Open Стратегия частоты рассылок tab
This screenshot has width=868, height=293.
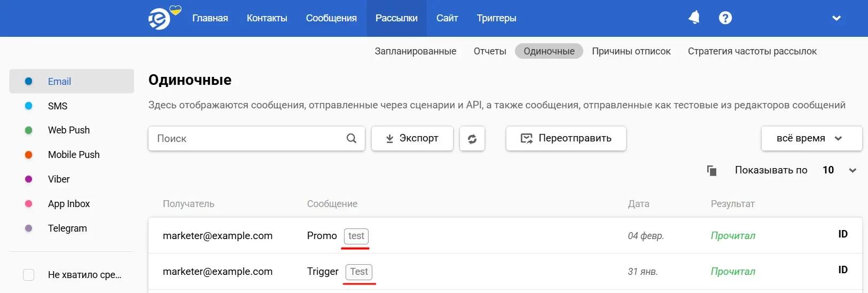point(752,51)
